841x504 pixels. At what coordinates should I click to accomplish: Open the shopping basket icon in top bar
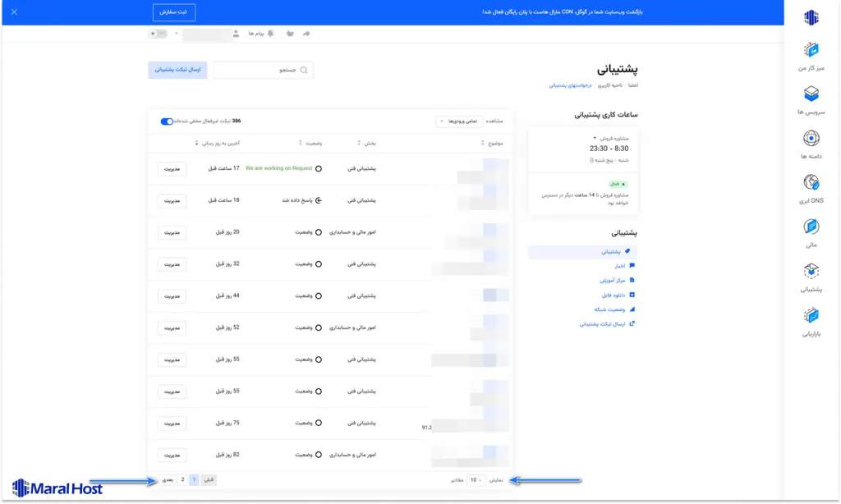[290, 33]
